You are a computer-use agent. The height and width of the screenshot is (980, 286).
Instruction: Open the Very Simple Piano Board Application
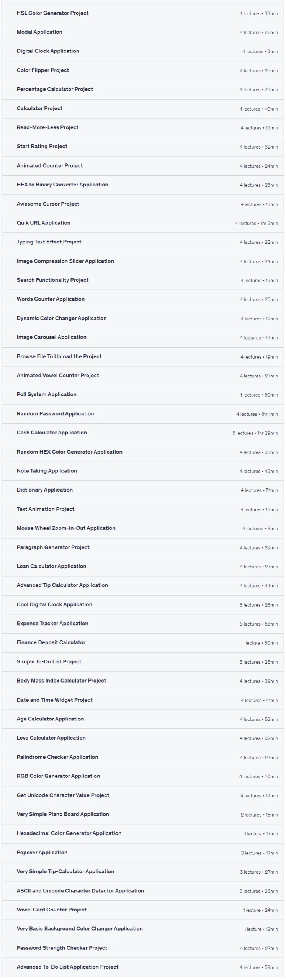[142, 815]
